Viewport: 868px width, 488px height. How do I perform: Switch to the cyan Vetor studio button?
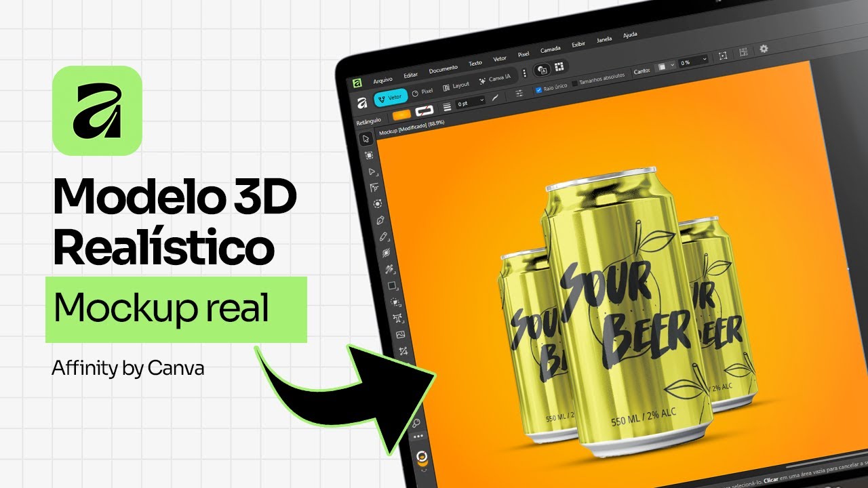click(391, 98)
